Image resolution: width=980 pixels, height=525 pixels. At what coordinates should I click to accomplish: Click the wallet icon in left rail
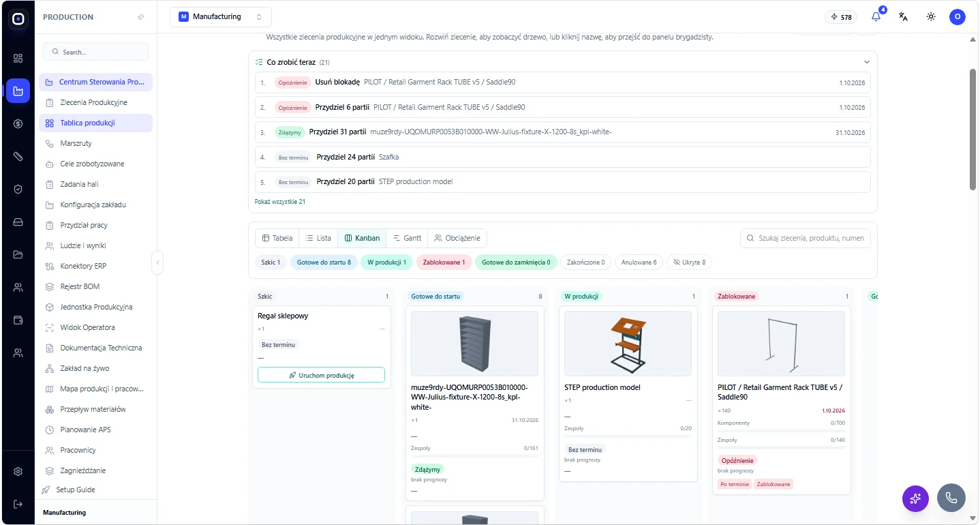click(x=18, y=320)
